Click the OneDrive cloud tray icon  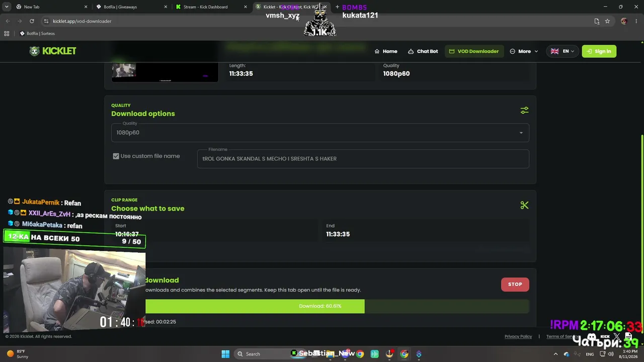pos(566,354)
